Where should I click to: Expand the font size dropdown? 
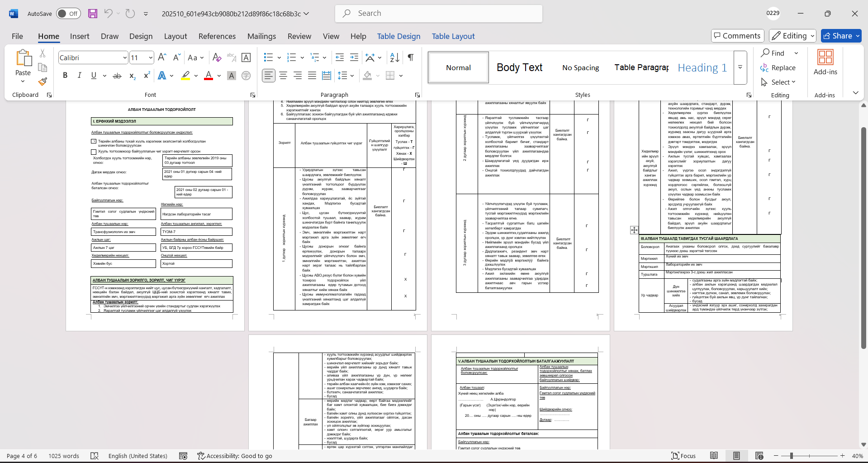click(x=151, y=58)
